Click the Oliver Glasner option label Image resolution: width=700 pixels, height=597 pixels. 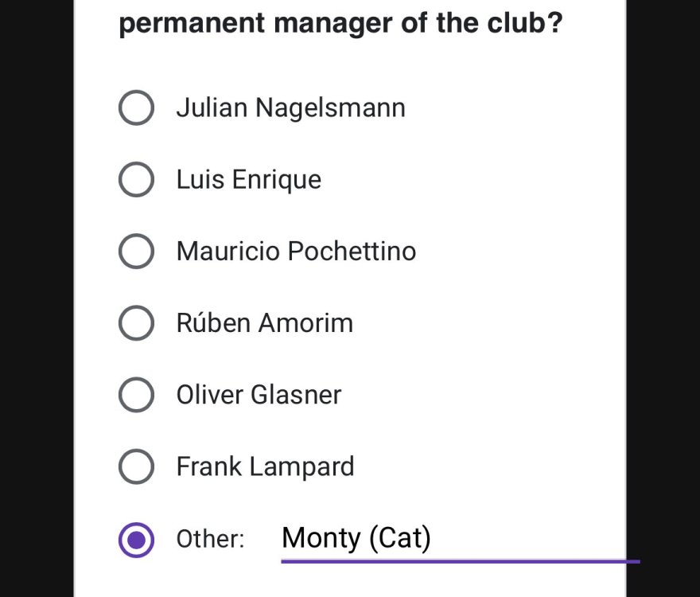pos(259,395)
